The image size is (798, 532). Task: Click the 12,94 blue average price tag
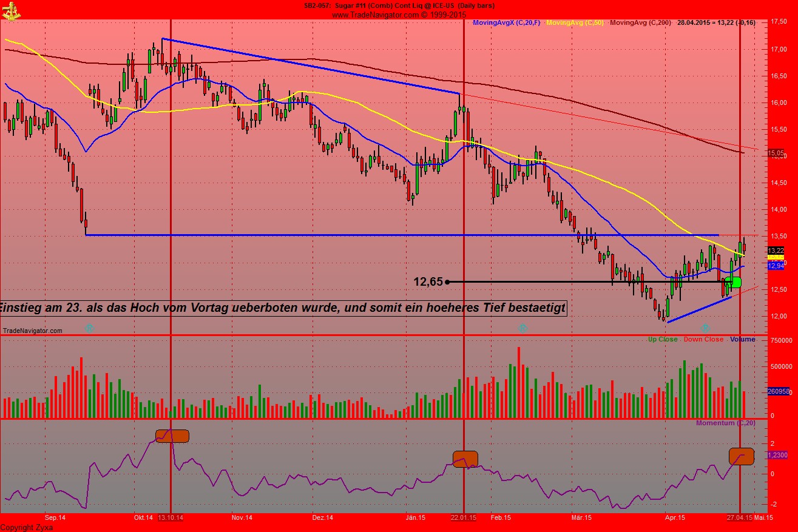776,266
